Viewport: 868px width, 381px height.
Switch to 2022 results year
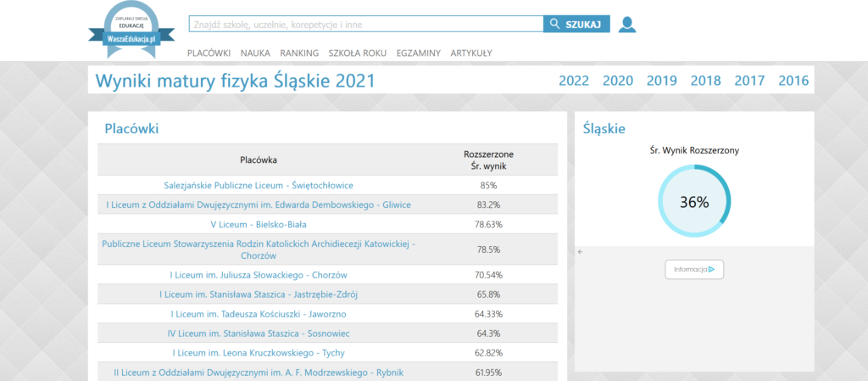click(x=574, y=81)
